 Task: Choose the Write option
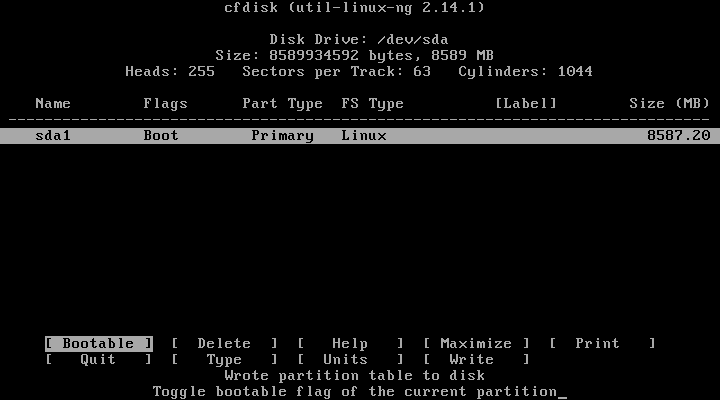(476, 360)
